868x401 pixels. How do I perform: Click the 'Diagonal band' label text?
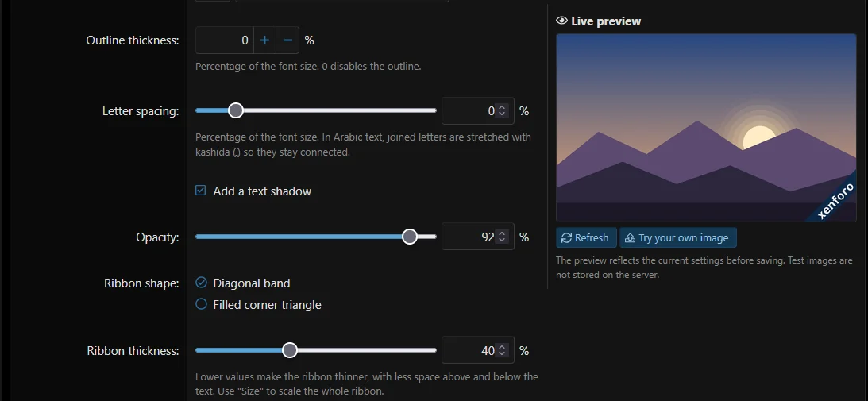[251, 283]
